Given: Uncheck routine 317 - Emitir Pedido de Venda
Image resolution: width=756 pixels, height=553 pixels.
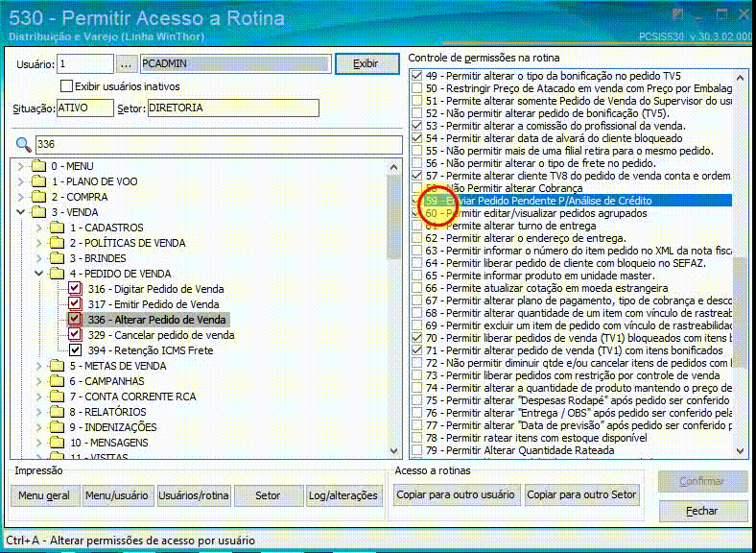Looking at the screenshot, I should click(75, 304).
